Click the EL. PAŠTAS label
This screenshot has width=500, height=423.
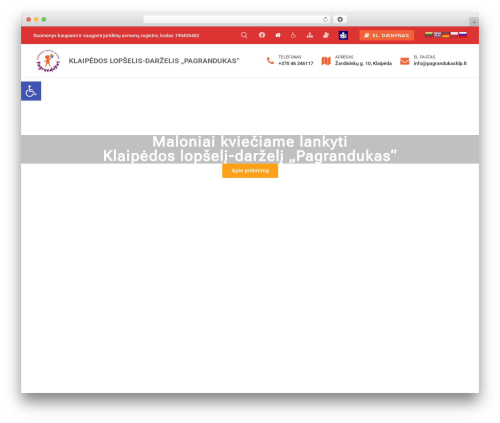pos(424,57)
